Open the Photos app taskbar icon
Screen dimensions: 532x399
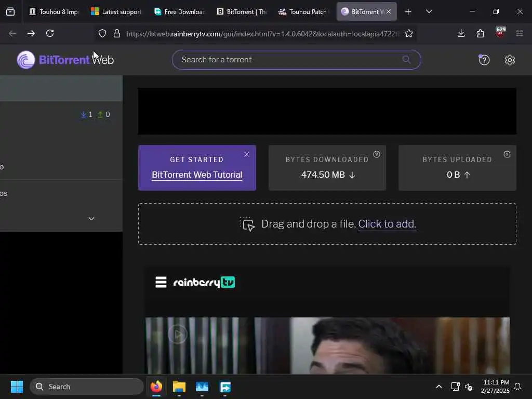202,387
